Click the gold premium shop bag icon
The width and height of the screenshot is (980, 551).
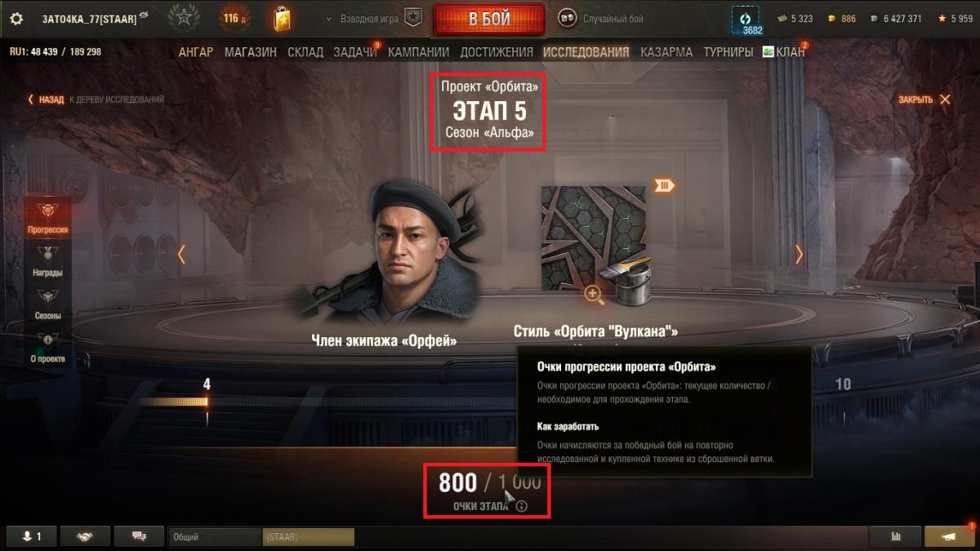[x=282, y=18]
